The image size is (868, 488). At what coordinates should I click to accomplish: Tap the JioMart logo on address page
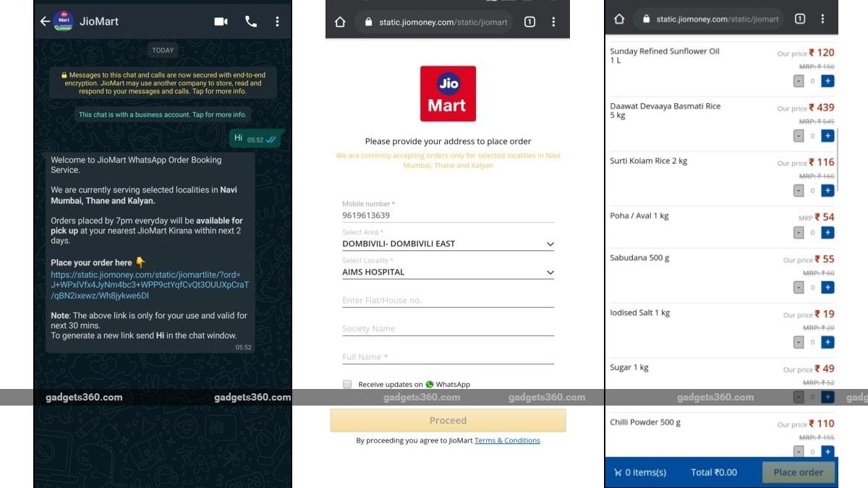[x=448, y=93]
